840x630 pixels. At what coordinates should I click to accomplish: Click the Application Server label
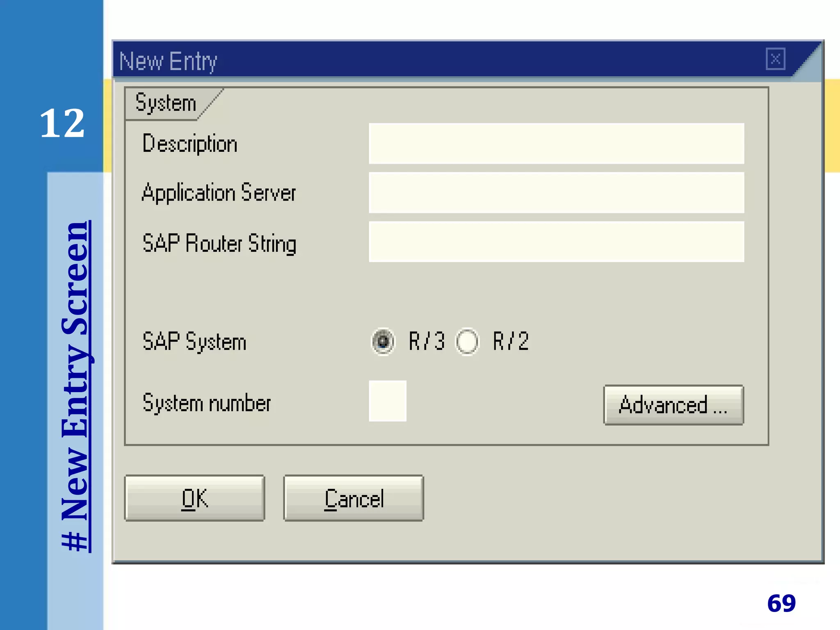pos(219,193)
